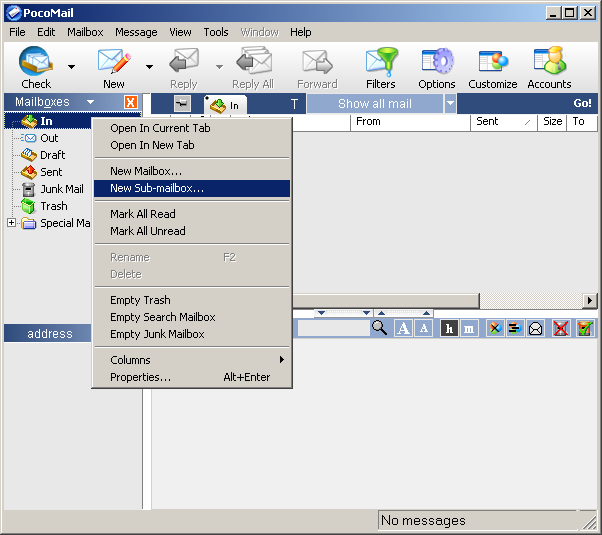Click the Go! button
Image resolution: width=602 pixels, height=535 pixels.
[x=582, y=103]
